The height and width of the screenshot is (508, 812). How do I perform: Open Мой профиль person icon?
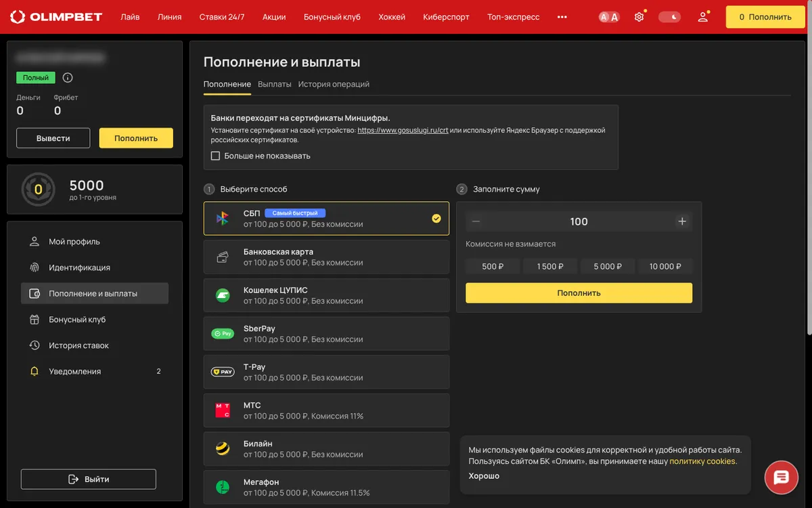[x=35, y=242]
